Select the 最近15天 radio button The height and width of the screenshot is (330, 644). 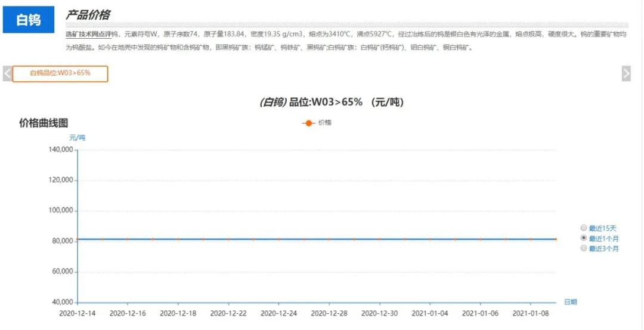[x=584, y=228]
